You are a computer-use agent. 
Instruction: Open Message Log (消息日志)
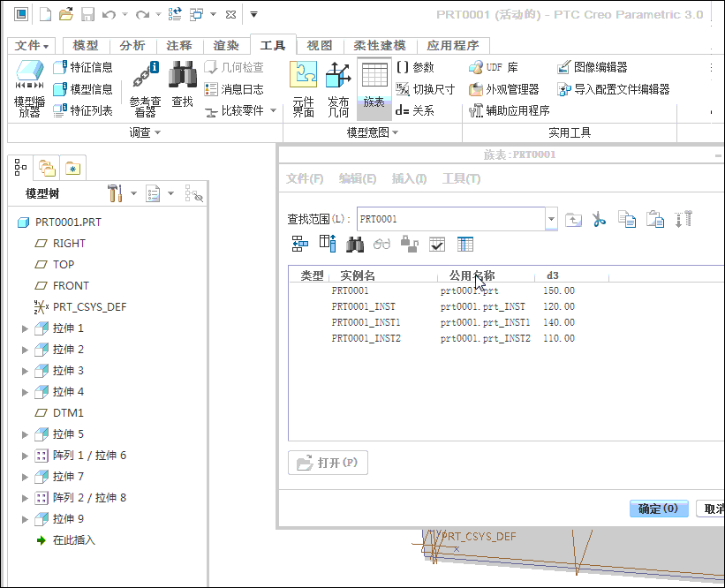(234, 89)
